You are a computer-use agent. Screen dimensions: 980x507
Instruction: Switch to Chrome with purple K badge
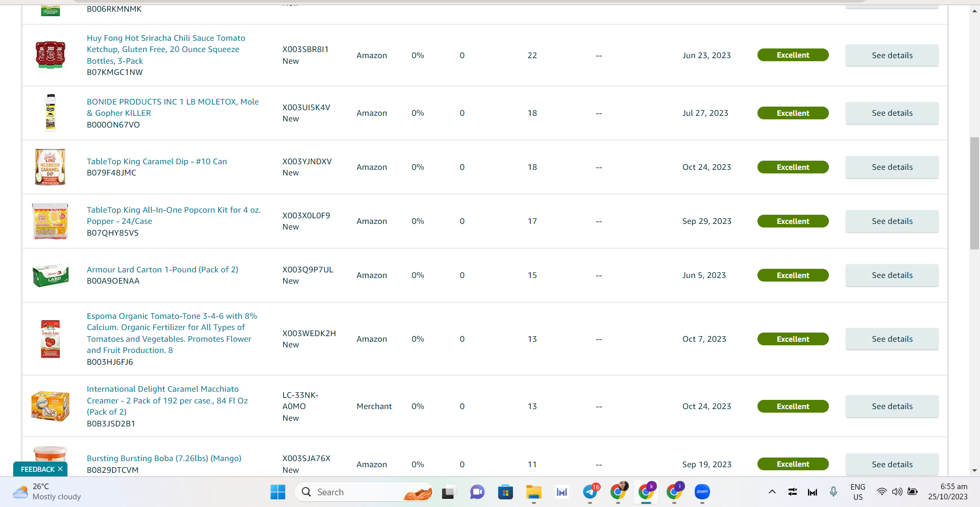647,492
